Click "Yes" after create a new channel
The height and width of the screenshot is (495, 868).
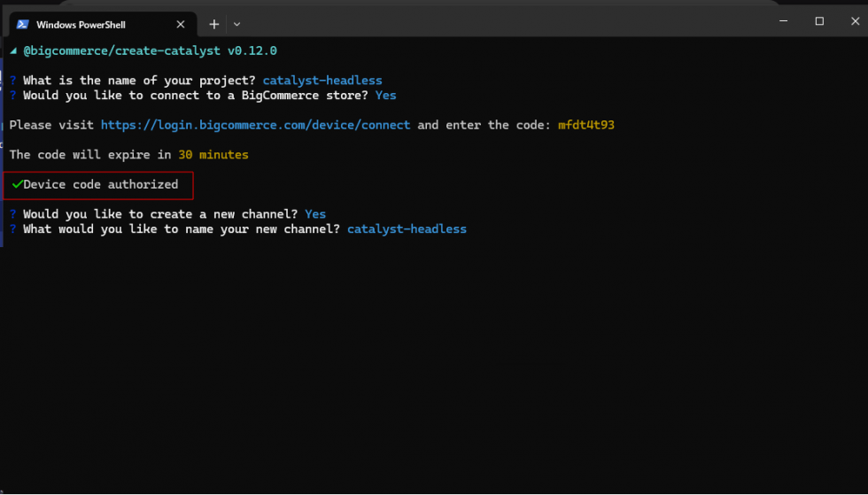[315, 213]
